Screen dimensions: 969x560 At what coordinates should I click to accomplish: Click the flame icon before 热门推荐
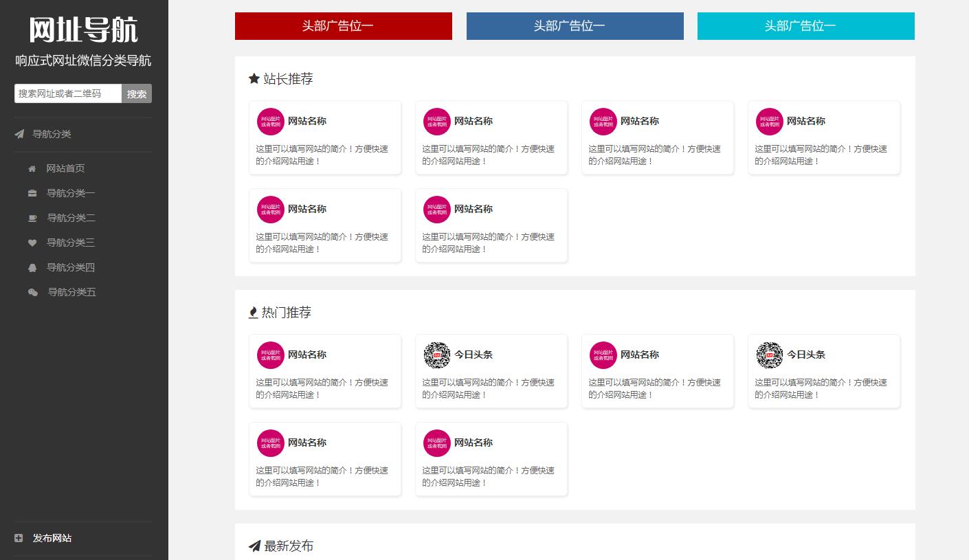[x=253, y=312]
